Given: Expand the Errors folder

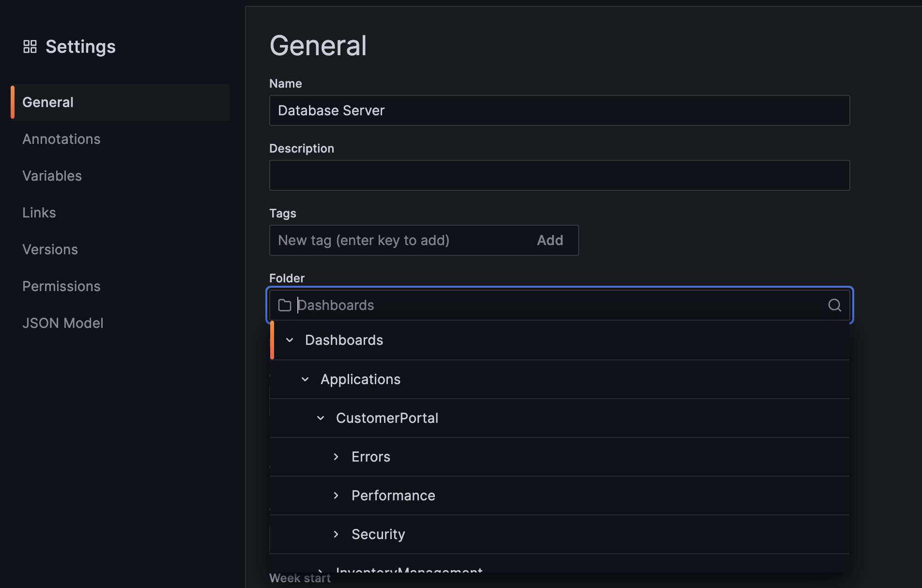Looking at the screenshot, I should pyautogui.click(x=336, y=456).
